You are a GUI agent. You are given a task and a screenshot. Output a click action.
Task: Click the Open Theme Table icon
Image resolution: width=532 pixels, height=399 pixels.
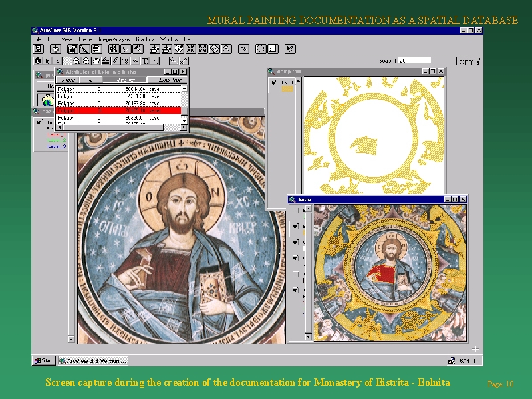(96, 49)
